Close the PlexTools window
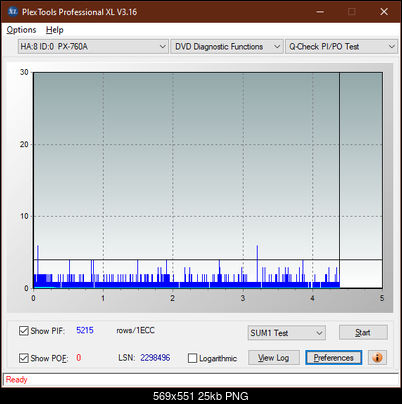 [384, 12]
